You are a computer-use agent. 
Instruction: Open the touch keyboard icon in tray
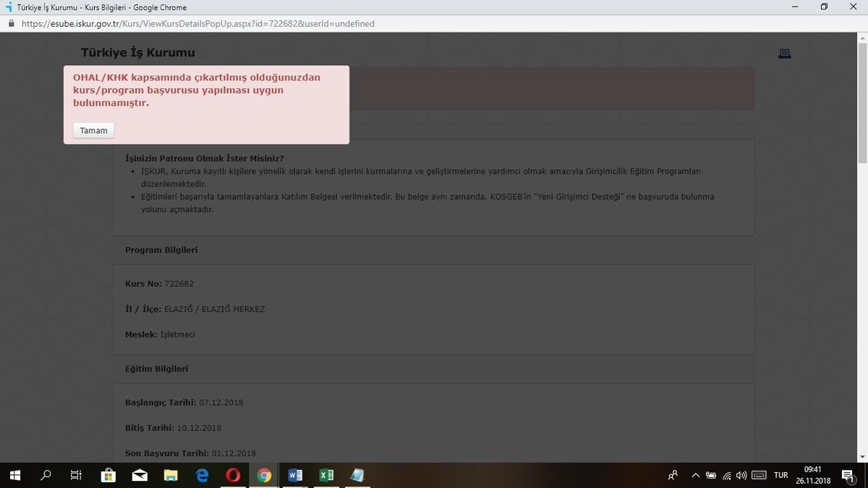(759, 475)
